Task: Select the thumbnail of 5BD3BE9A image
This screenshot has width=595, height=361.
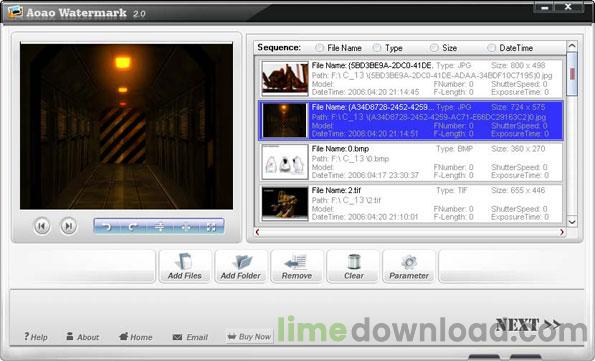Action: click(x=285, y=79)
